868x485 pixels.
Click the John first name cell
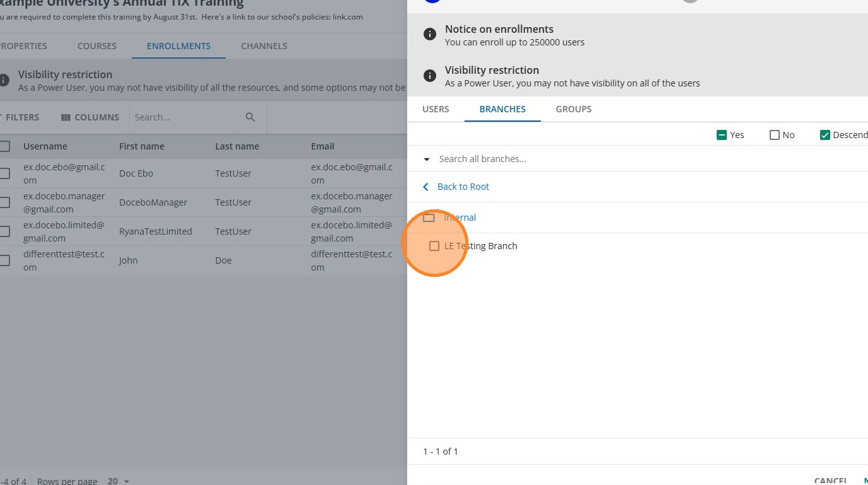[129, 260]
